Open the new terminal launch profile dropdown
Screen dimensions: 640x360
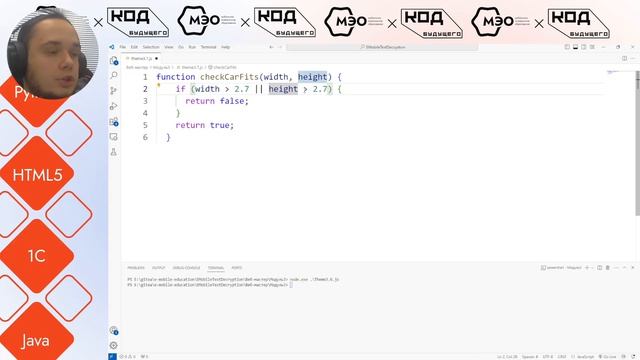[592, 268]
